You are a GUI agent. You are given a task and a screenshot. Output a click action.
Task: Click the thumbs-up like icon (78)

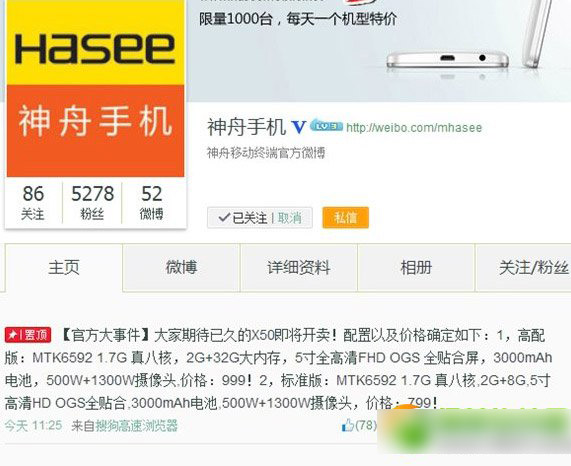point(348,425)
